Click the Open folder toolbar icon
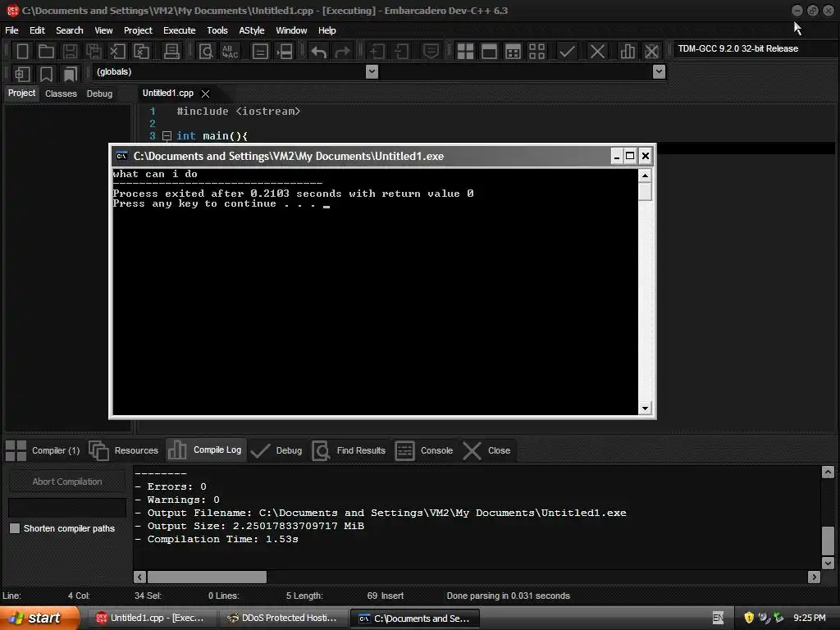The width and height of the screenshot is (840, 630). 46,52
